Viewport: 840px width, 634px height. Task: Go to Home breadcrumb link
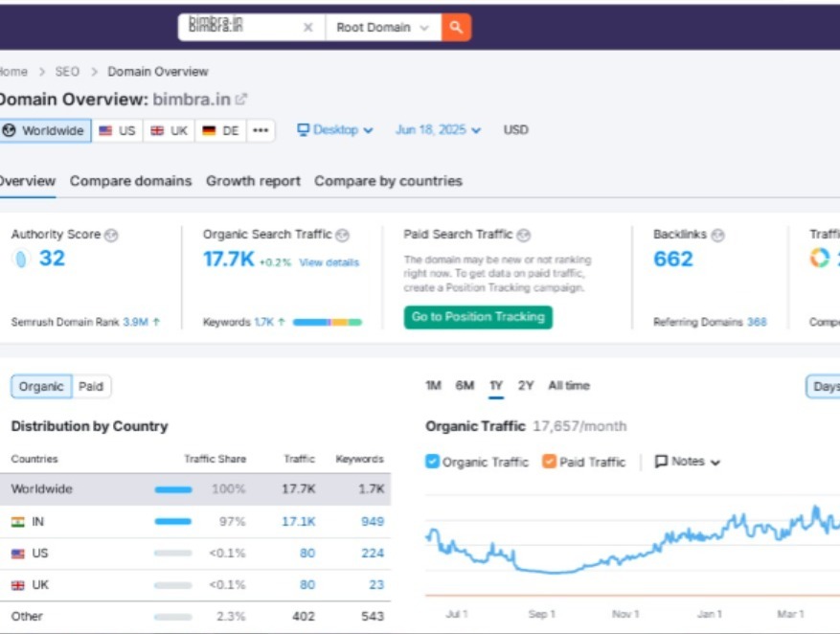coord(13,72)
